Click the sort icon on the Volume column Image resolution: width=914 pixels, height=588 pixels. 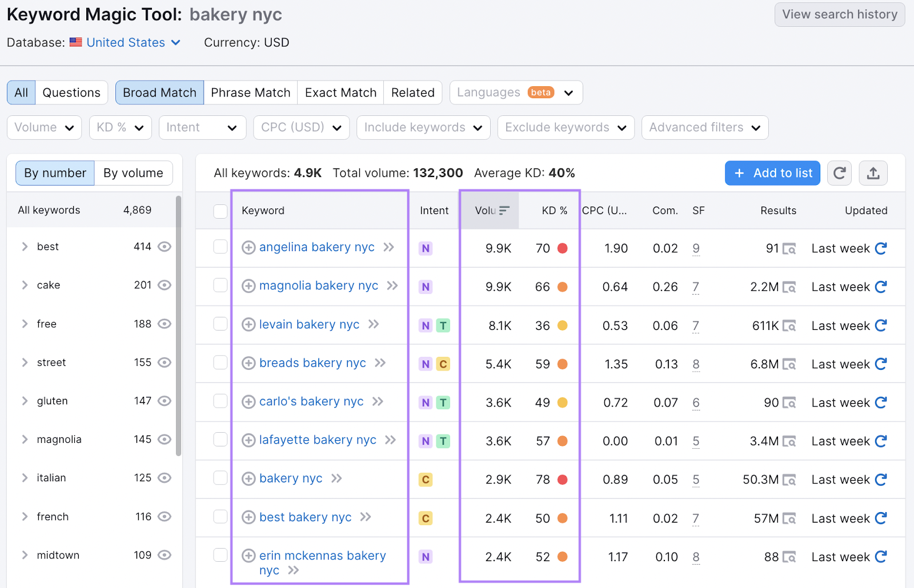point(503,210)
